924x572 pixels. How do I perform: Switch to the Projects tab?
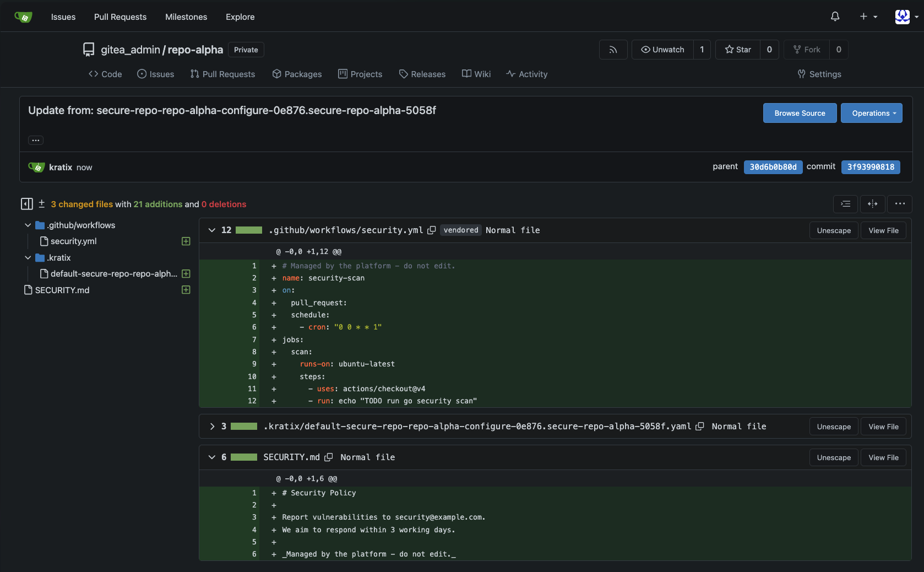pyautogui.click(x=360, y=74)
